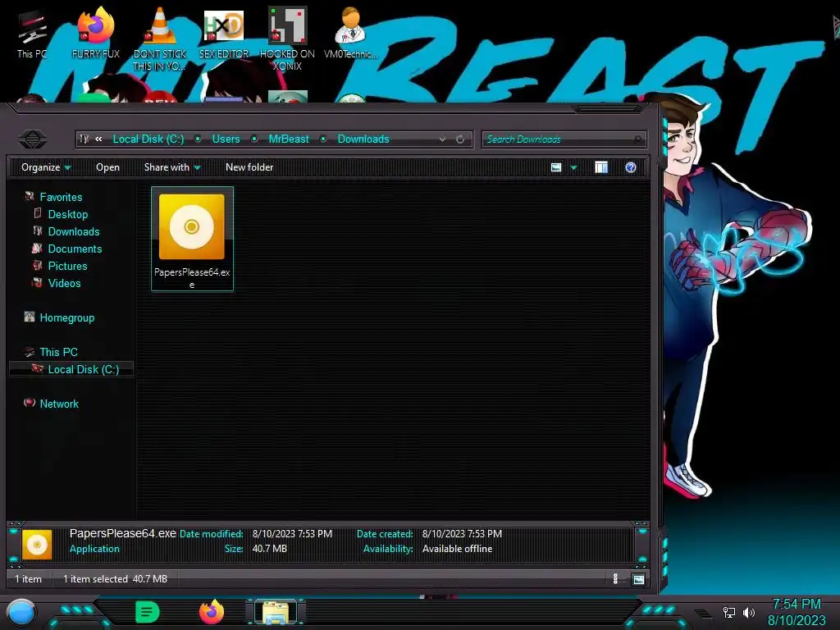Create a New folder

(x=249, y=167)
